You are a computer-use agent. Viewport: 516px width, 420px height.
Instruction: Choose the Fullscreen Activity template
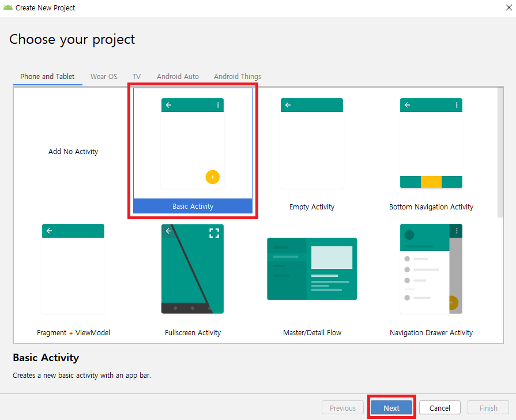coord(193,269)
